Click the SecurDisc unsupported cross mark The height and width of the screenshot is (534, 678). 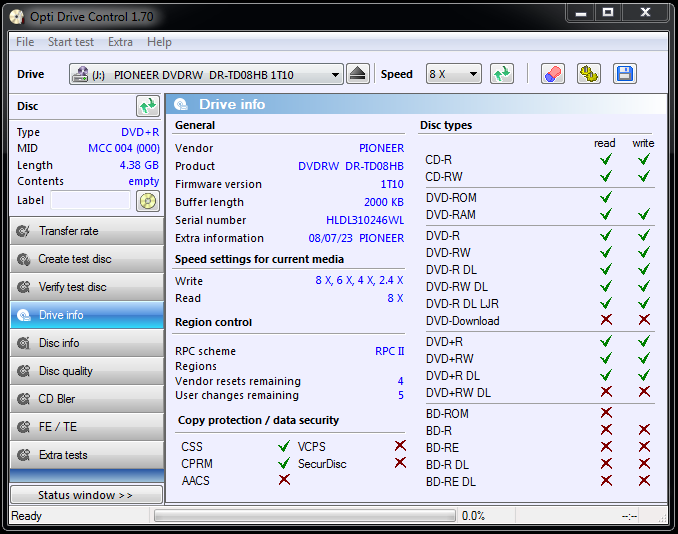pyautogui.click(x=400, y=463)
